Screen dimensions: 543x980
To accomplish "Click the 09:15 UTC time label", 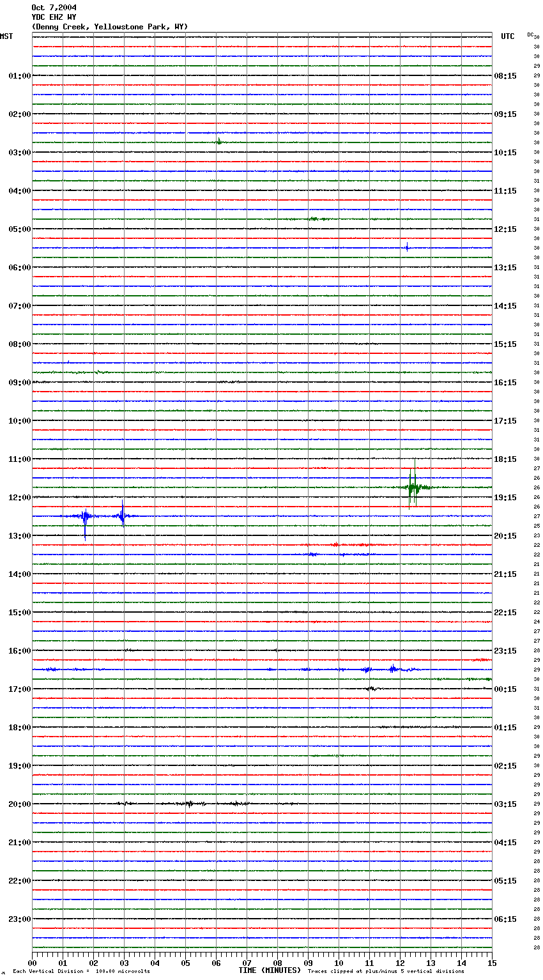I will tap(505, 114).
